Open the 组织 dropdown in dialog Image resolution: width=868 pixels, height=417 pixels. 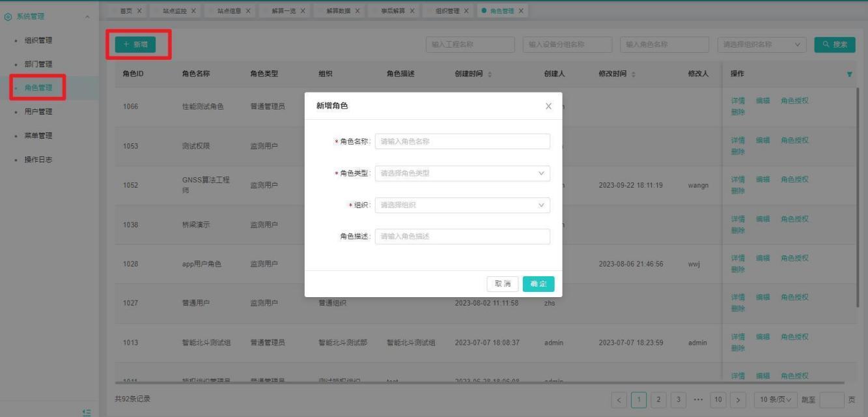462,205
